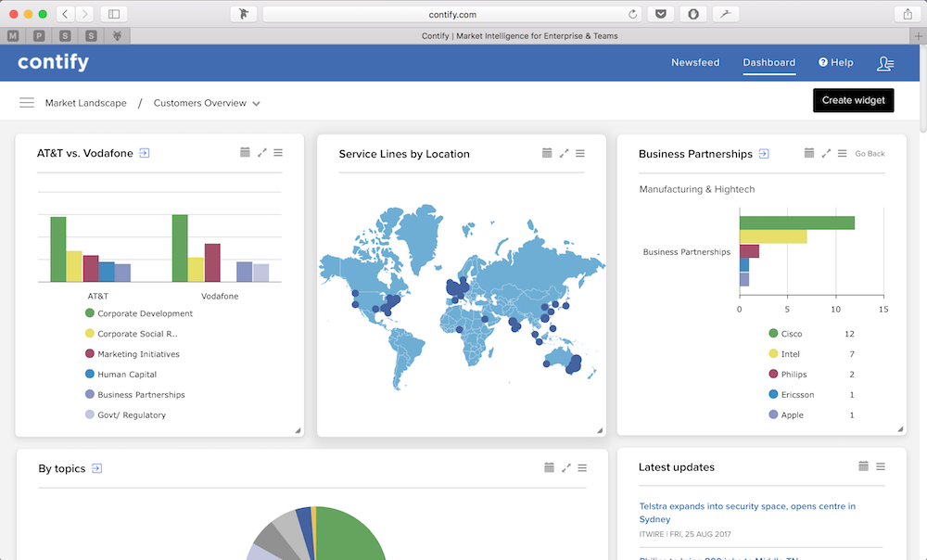The height and width of the screenshot is (560, 927).
Task: Open the hamburger menu on Latest updates widget
Action: pos(880,466)
